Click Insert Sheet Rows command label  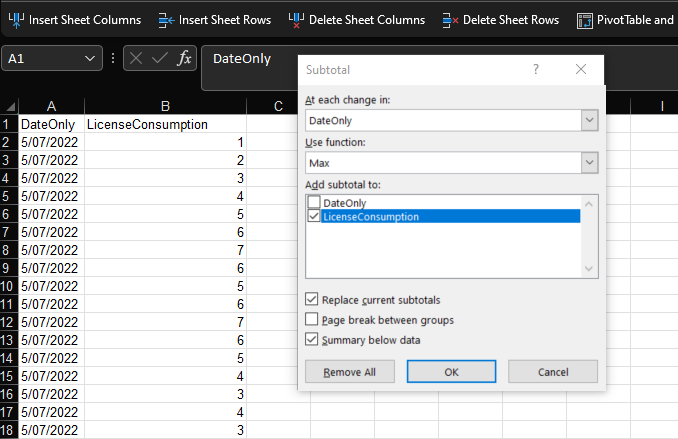[x=225, y=20]
